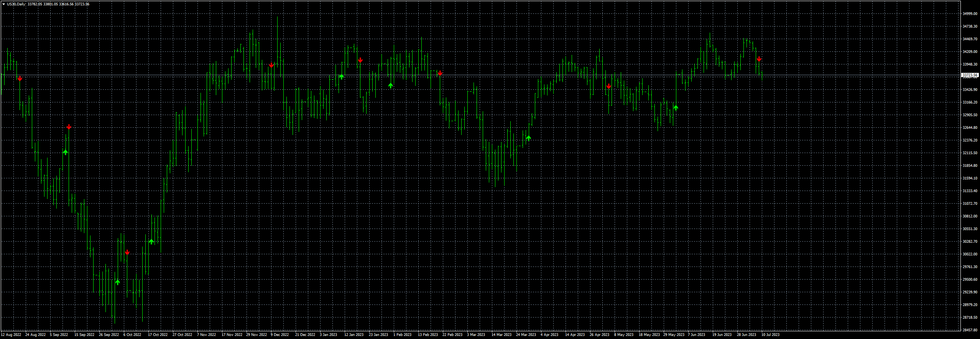Click the 33166.20 price label

pyautogui.click(x=970, y=102)
